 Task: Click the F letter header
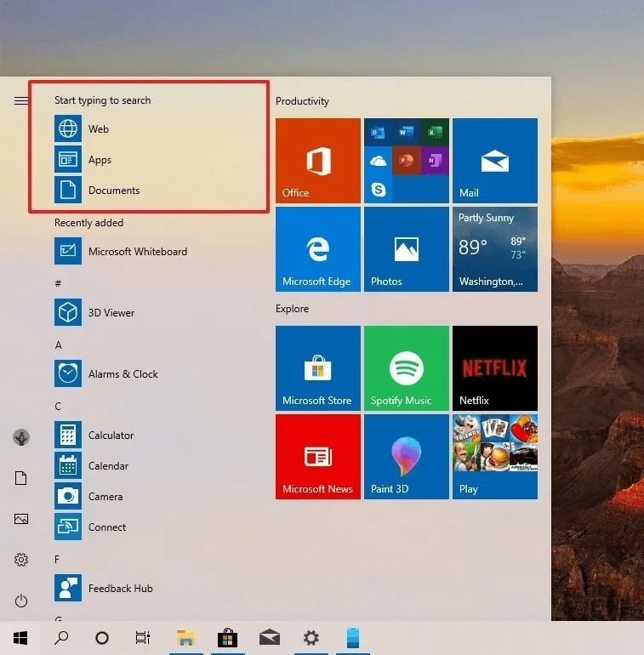point(57,559)
